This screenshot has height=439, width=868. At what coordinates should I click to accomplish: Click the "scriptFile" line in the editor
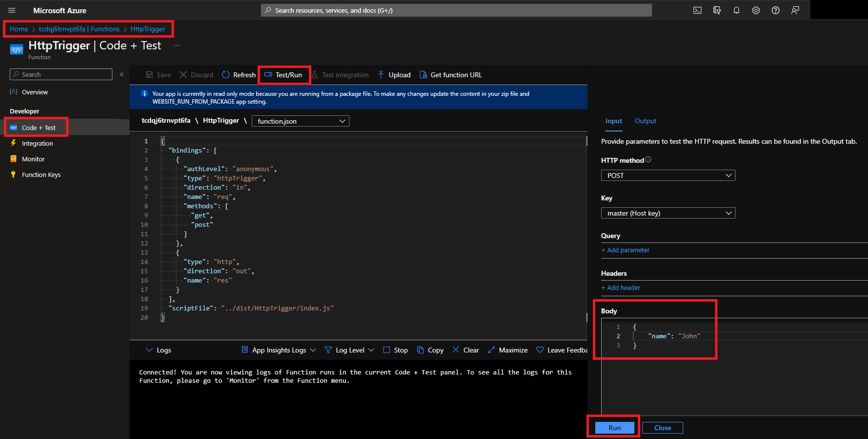[251, 308]
